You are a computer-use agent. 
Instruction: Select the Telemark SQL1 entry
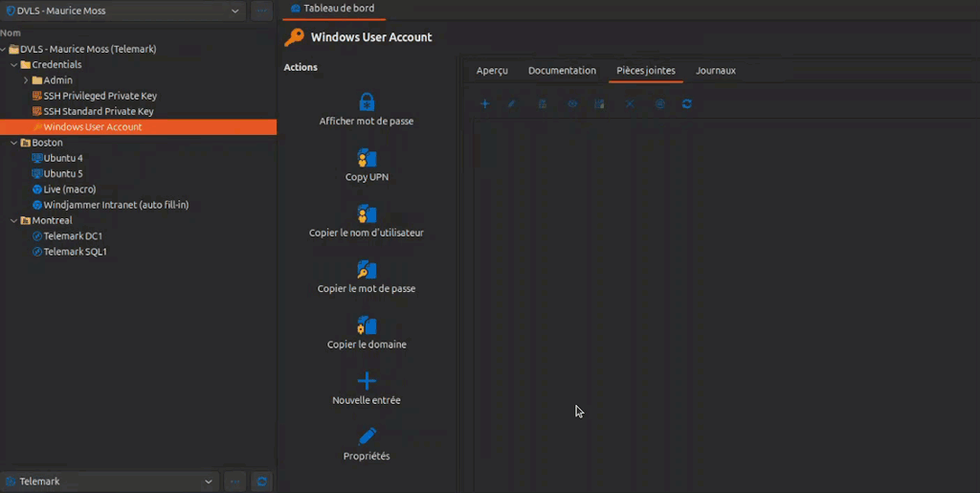click(75, 252)
